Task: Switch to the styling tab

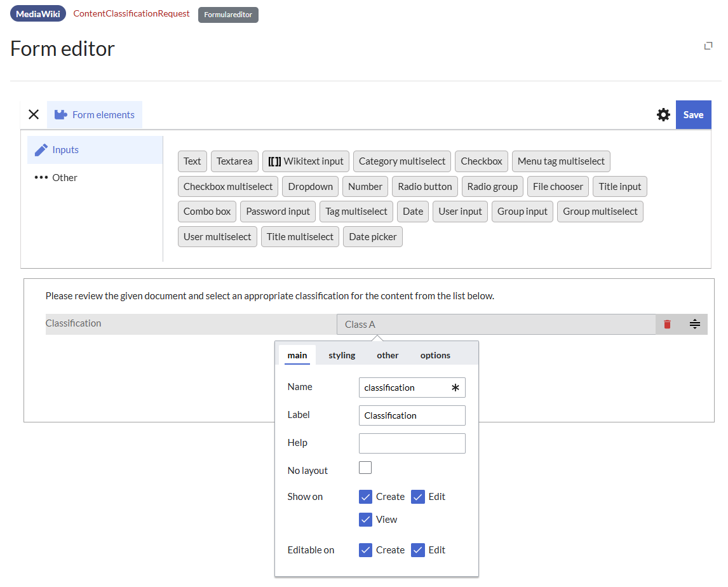Action: click(342, 355)
